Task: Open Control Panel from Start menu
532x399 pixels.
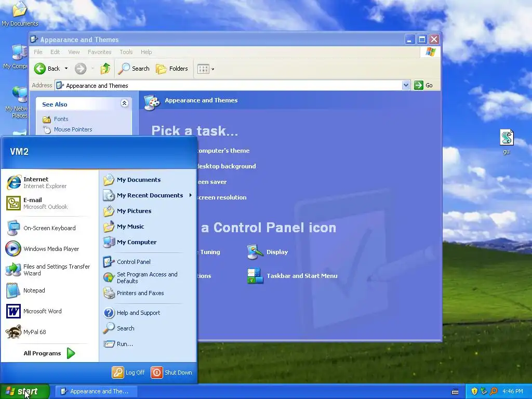Action: pyautogui.click(x=127, y=262)
